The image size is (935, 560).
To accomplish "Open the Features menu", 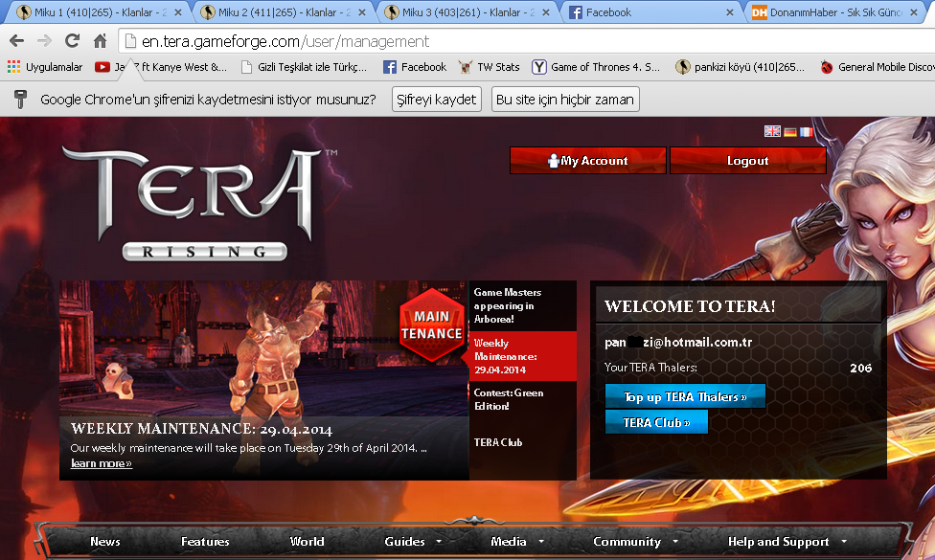I will click(205, 542).
